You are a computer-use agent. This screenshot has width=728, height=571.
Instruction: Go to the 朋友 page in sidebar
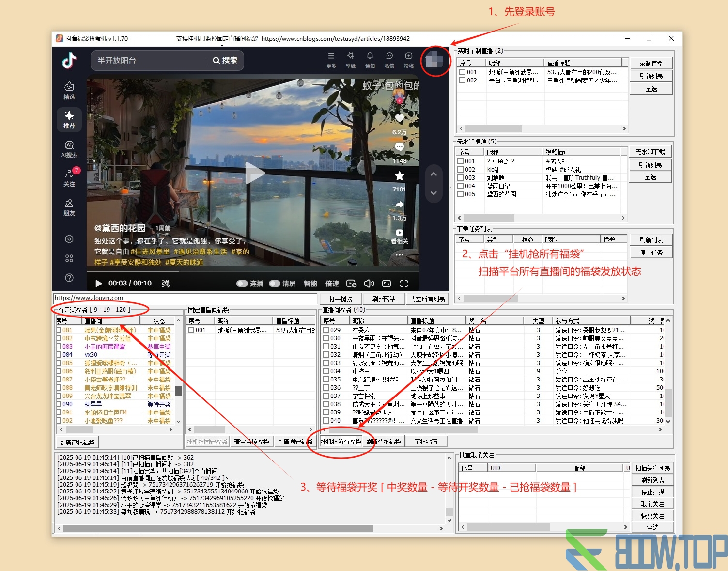69,207
